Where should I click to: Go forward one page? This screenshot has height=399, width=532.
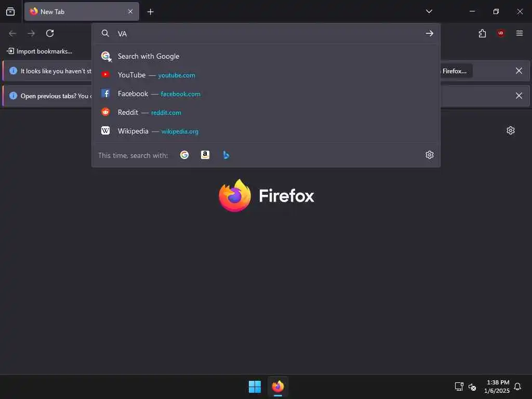[x=31, y=33]
